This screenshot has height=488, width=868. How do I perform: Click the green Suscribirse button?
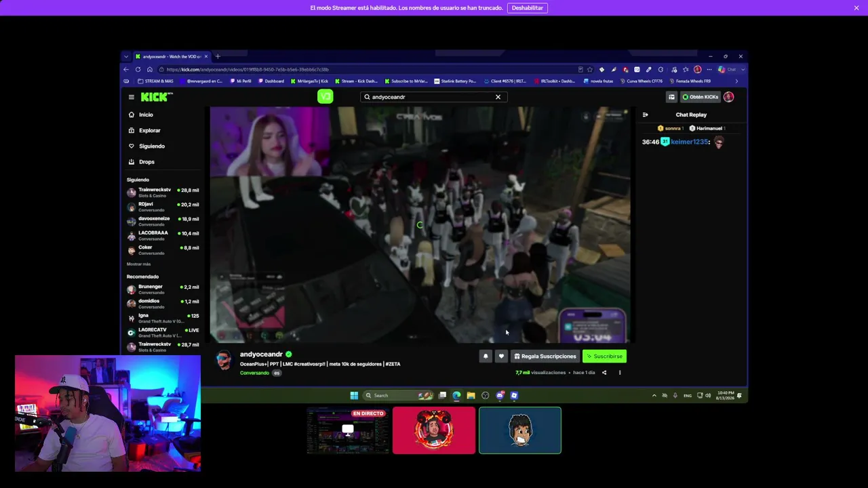coord(604,357)
